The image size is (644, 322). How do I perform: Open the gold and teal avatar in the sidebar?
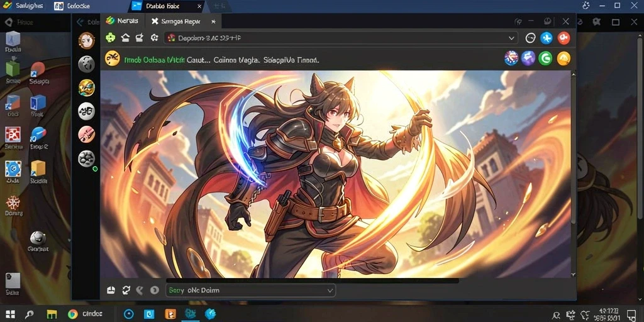pyautogui.click(x=86, y=87)
